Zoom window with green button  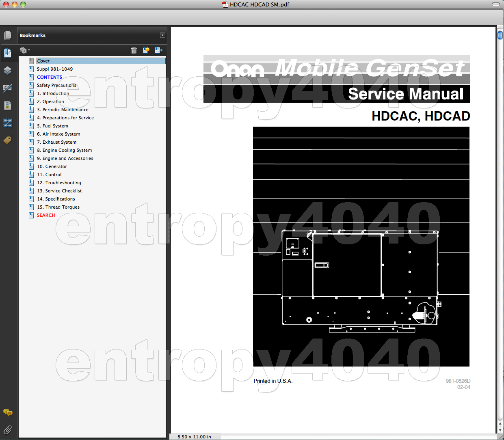click(x=23, y=4)
